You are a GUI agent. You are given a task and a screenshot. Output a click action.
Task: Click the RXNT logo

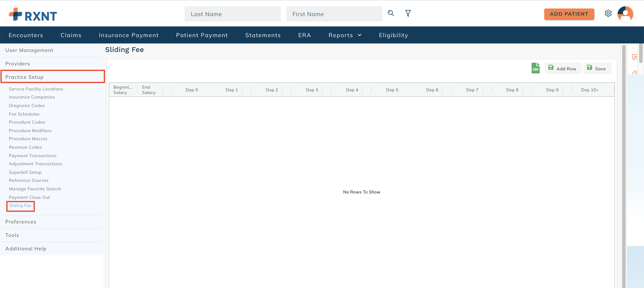[x=33, y=14]
